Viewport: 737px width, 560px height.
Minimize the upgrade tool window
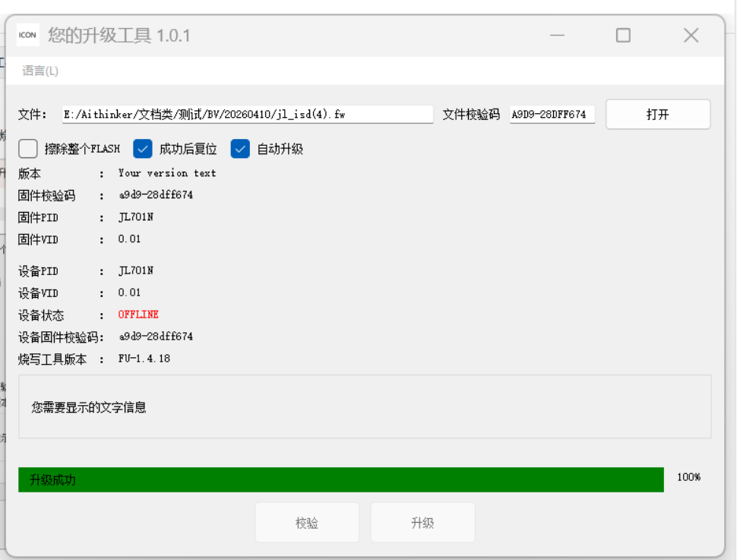click(x=557, y=35)
